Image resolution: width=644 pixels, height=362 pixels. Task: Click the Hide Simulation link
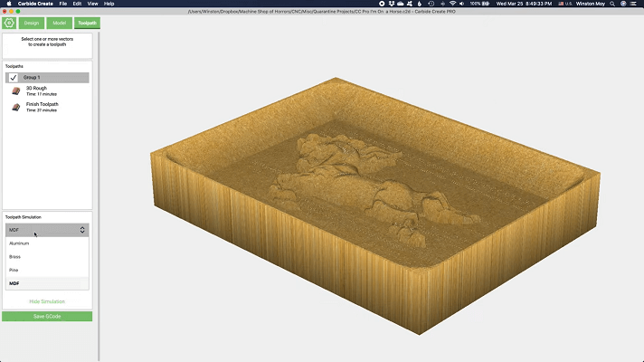tap(47, 301)
